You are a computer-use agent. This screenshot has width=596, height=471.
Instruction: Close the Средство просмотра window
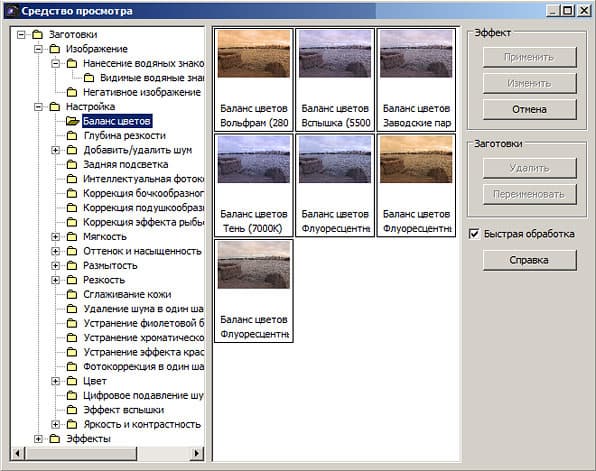584,11
